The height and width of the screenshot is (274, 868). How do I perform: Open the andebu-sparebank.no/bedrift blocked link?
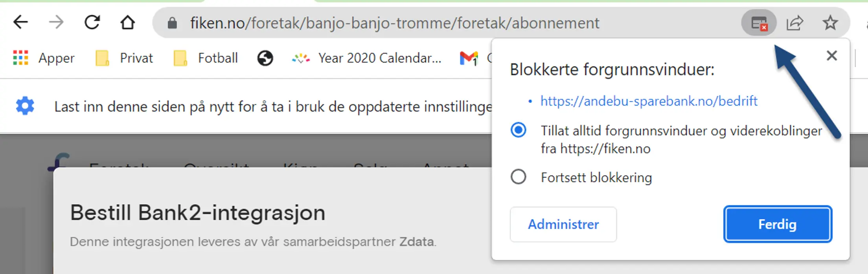tap(649, 101)
